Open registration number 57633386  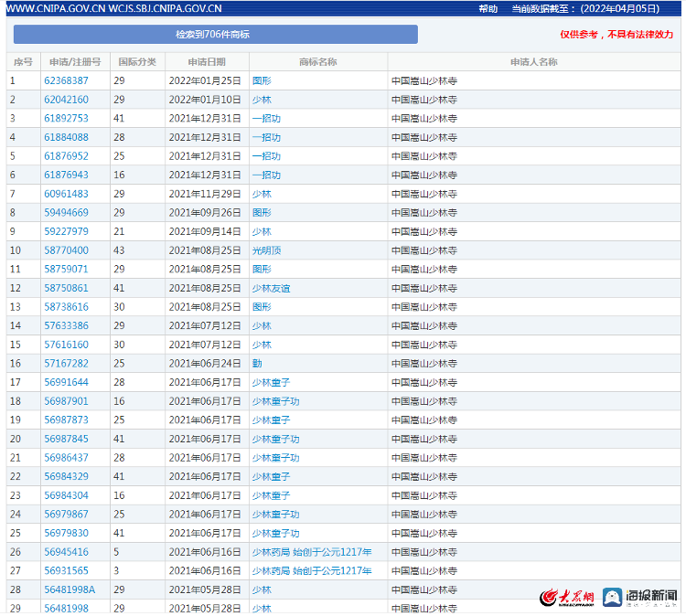66,325
